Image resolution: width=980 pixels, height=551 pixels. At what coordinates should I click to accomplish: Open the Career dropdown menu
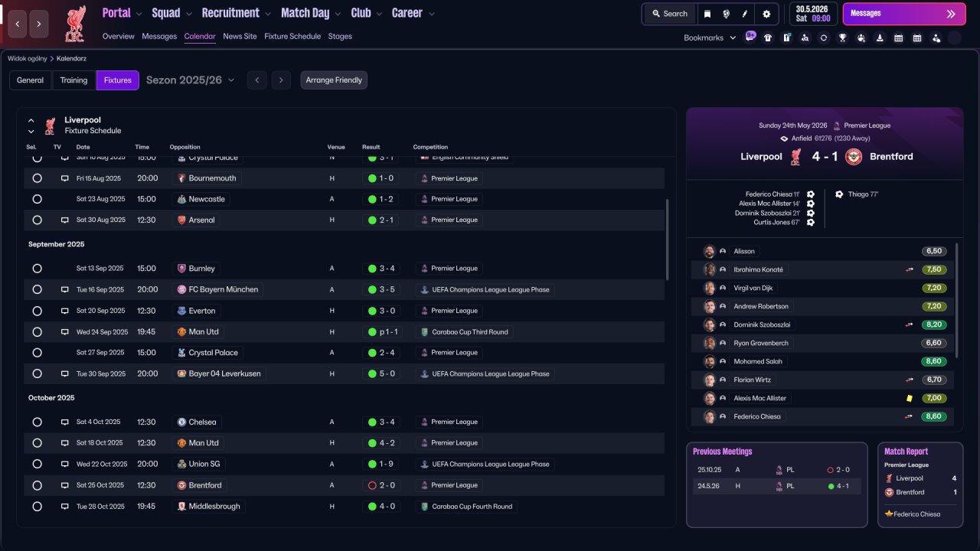413,13
